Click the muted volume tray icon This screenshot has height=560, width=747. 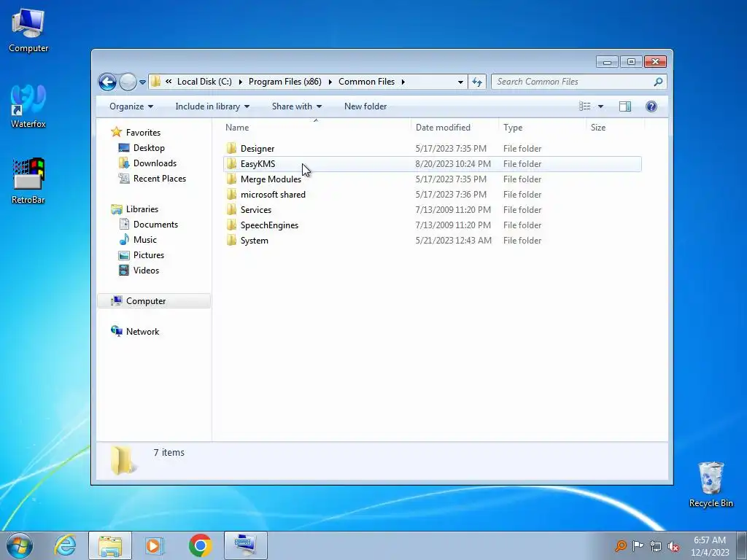point(673,546)
